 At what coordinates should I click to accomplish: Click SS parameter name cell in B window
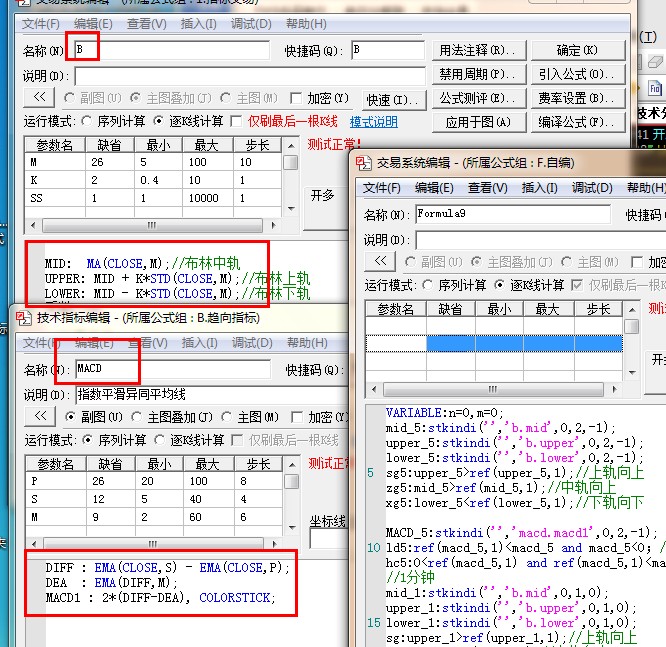point(55,198)
